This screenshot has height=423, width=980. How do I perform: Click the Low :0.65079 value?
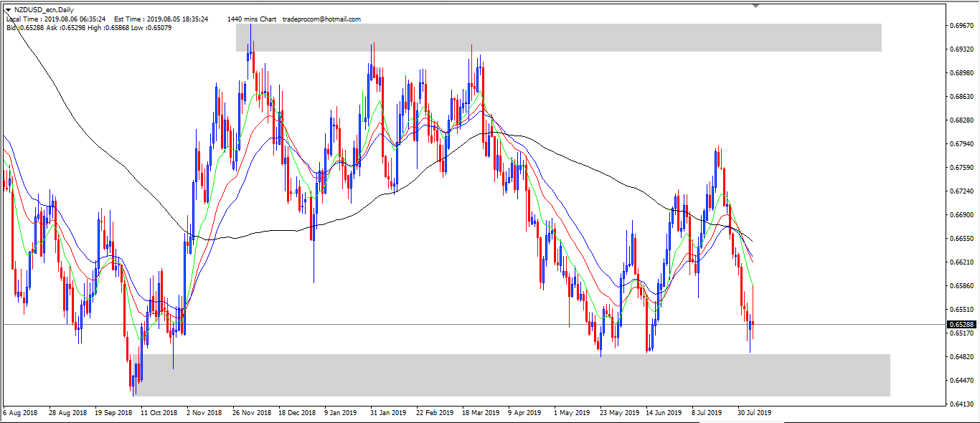(x=152, y=28)
